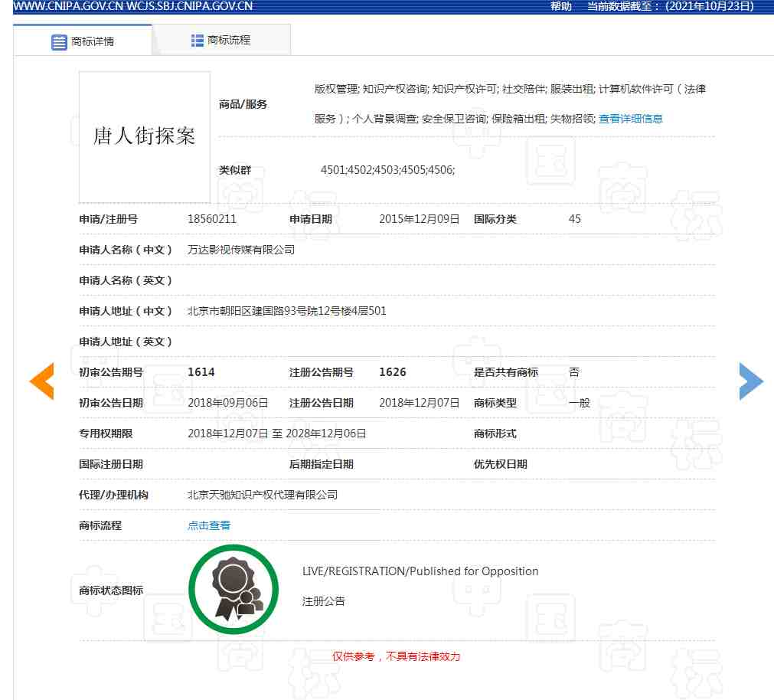Click the 是否共有商标 label
Image resolution: width=774 pixels, height=700 pixels.
(506, 372)
